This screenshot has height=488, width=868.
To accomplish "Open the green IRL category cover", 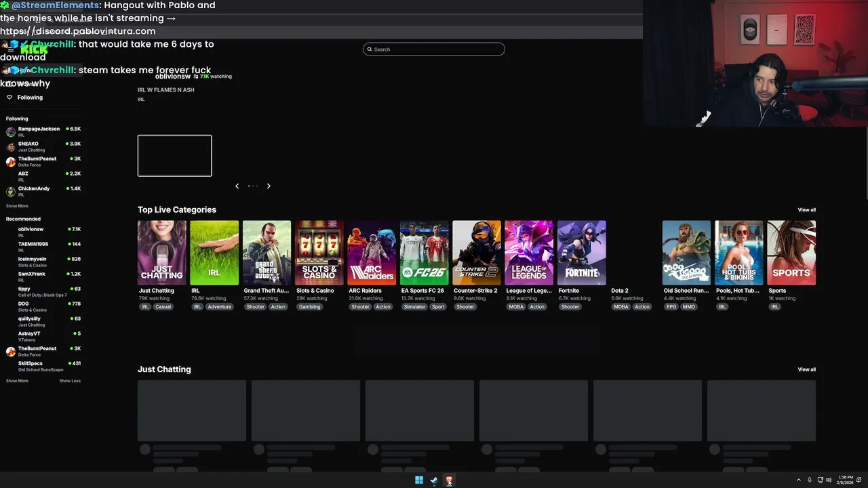I will 214,253.
